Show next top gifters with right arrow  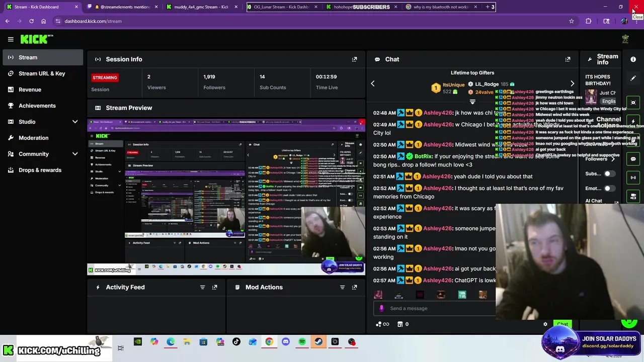tap(572, 83)
